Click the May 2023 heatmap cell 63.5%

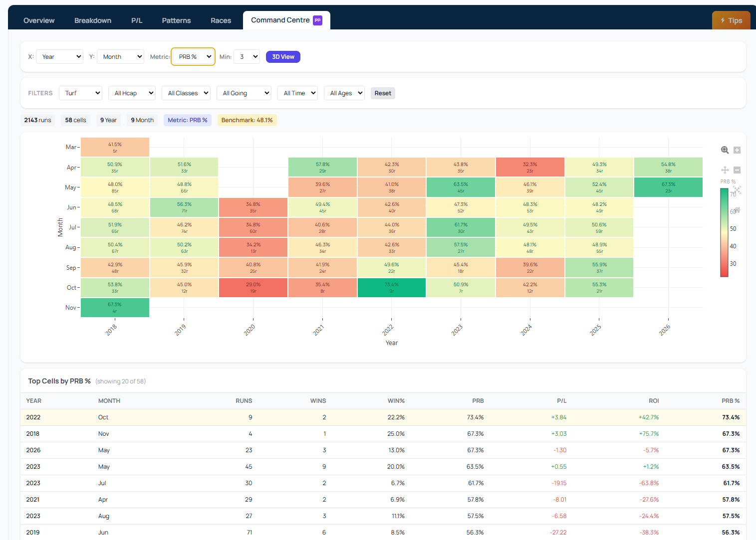(461, 187)
